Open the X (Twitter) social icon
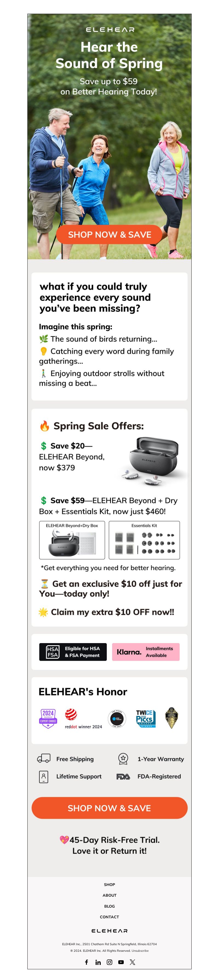219x980 pixels. 132,962
